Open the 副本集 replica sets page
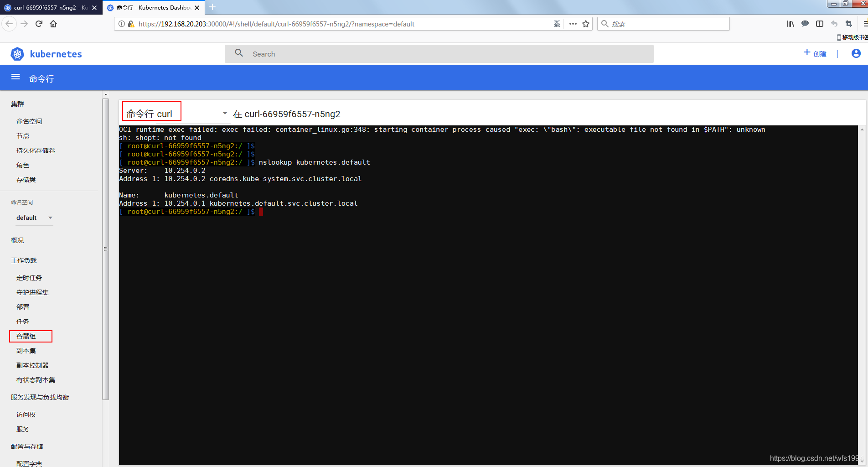Image resolution: width=868 pixels, height=467 pixels. (26, 351)
